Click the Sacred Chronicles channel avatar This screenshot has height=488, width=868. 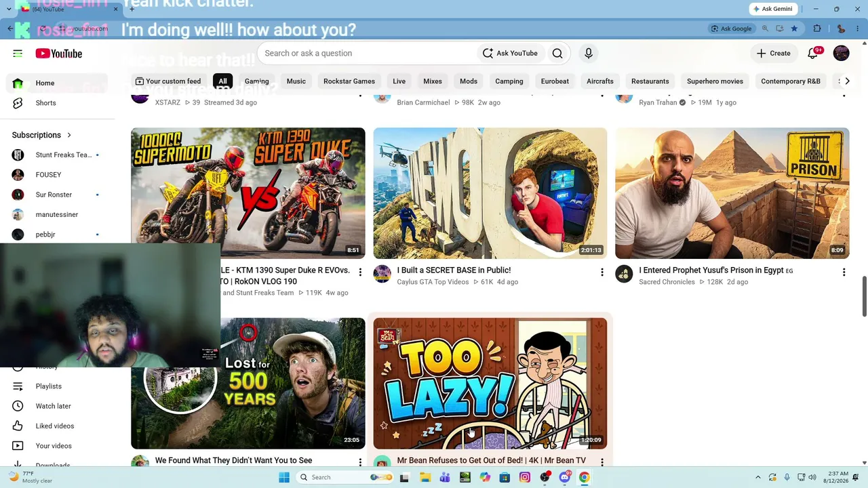point(624,274)
